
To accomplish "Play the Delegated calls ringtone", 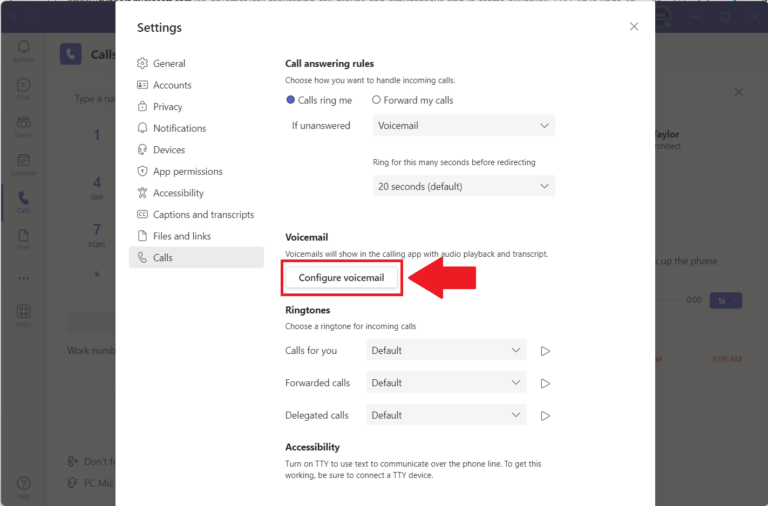I will (x=545, y=415).
